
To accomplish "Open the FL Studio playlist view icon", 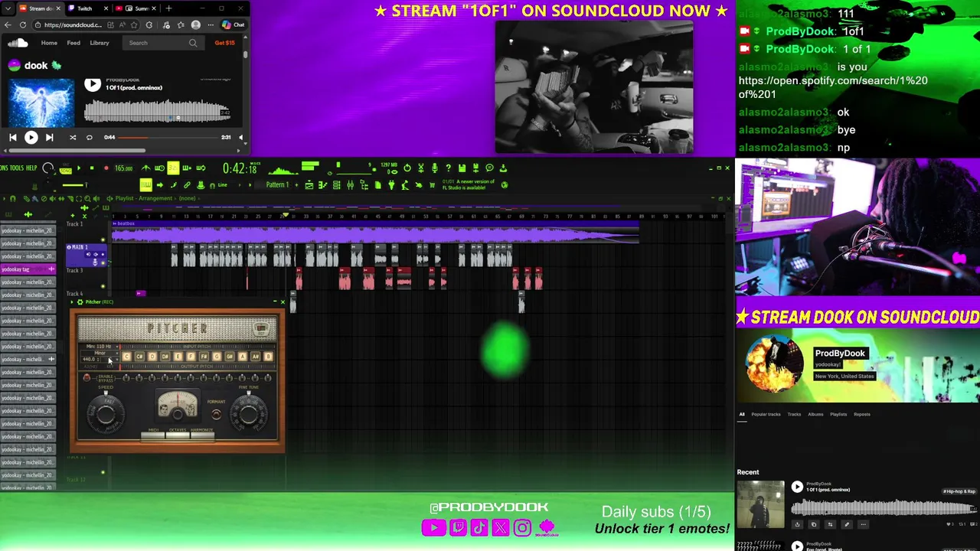I will pos(309,185).
